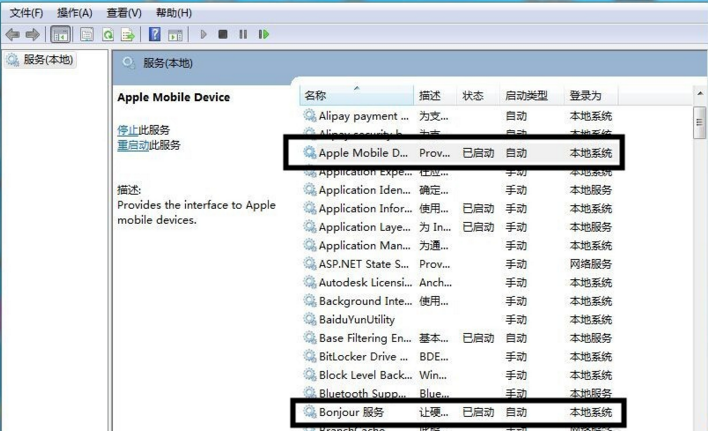Click the Stop Service square icon
The image size is (708, 431).
(x=223, y=34)
